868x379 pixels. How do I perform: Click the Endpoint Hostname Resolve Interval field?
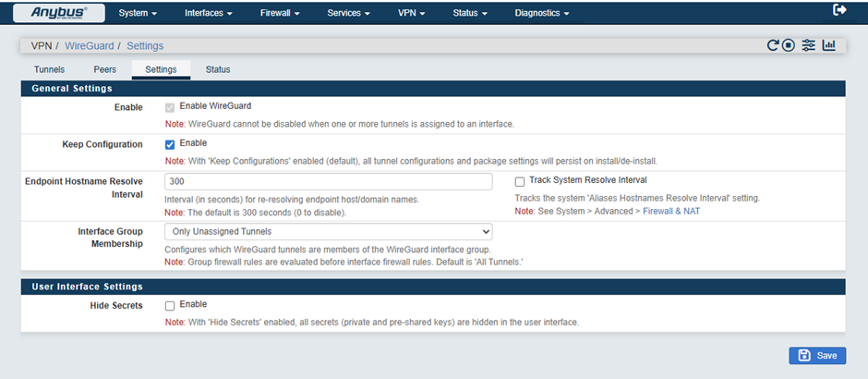pos(328,181)
